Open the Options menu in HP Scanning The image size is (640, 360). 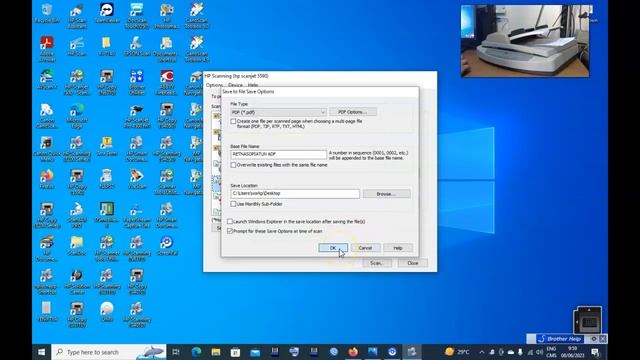point(214,85)
